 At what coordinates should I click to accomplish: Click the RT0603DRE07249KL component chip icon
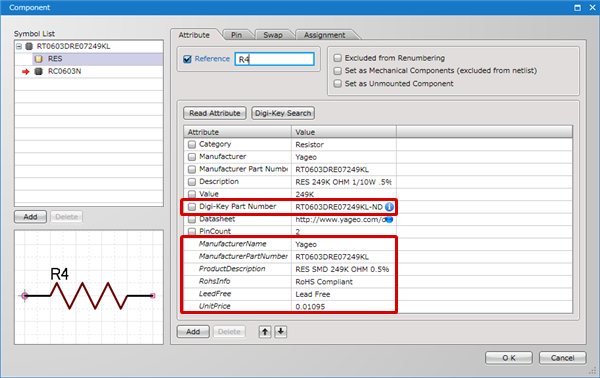[29, 46]
